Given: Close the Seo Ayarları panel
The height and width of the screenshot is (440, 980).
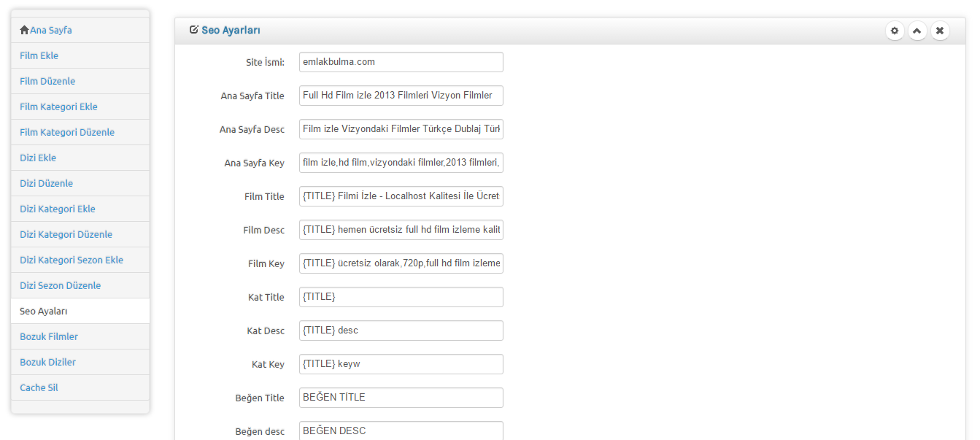Looking at the screenshot, I should [x=940, y=31].
